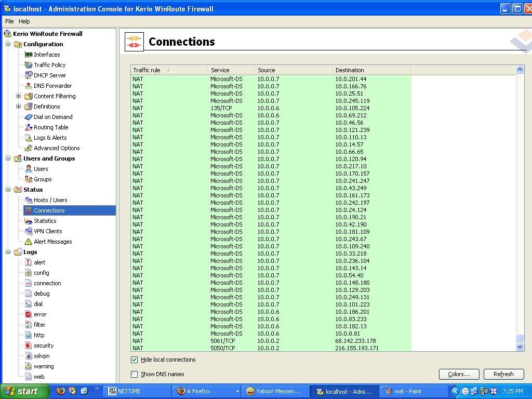Select row with destination 216.155.193.171

(x=271, y=348)
